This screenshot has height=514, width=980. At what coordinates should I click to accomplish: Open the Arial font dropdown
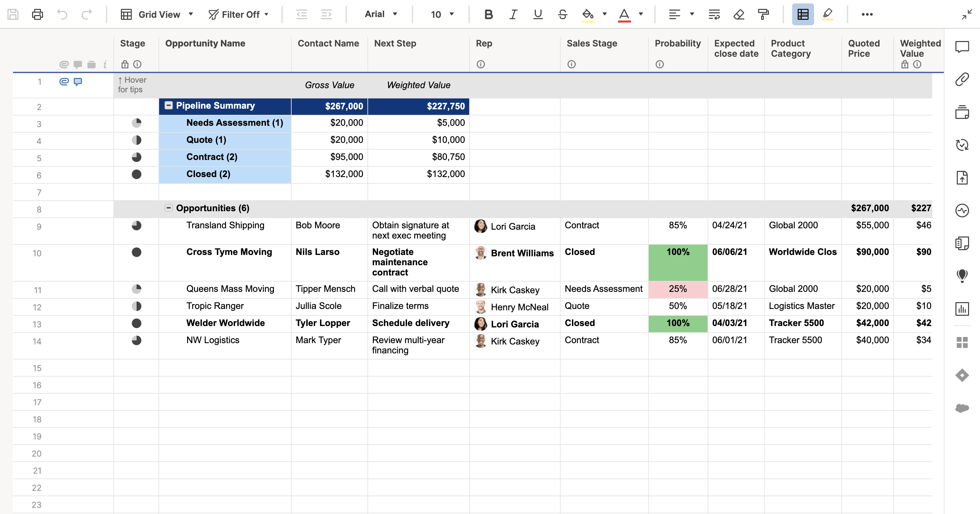(x=381, y=14)
